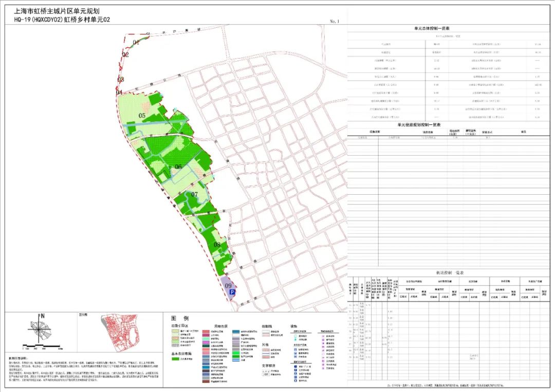Click block label 04 on the map
This screenshot has width=555, height=392.
[119, 92]
